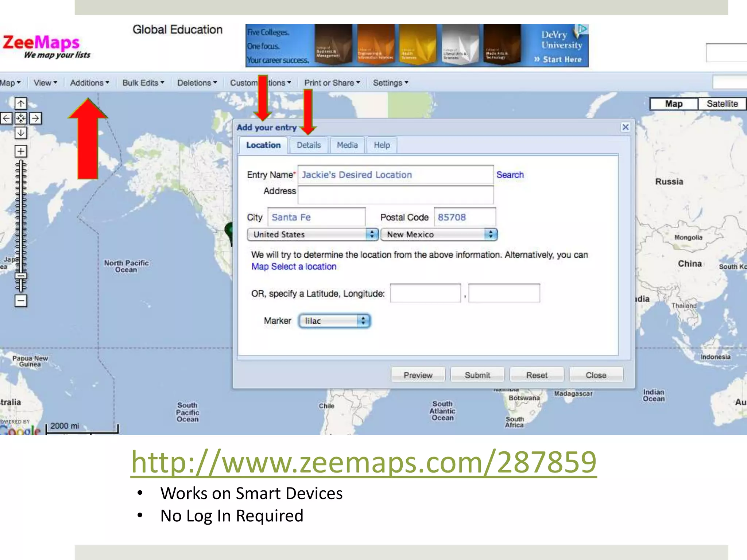Screen dimensions: 747x560
Task: Click the Address input field
Action: point(396,195)
